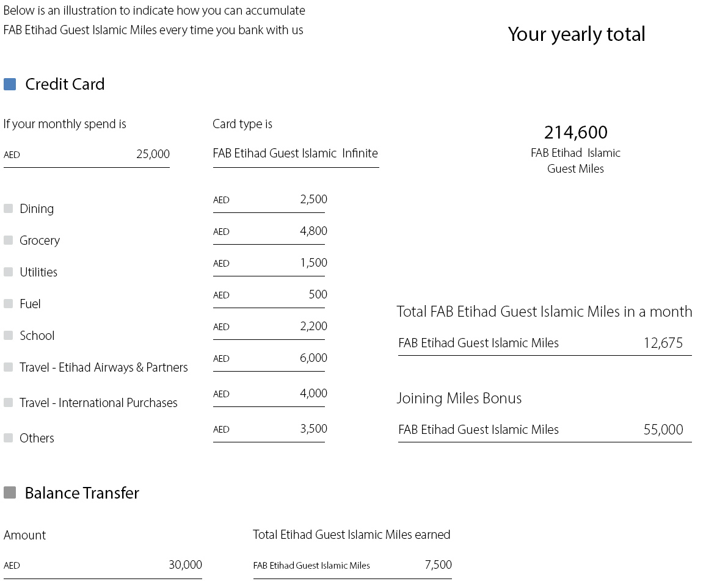Click the gray bullet beside Dining
This screenshot has width=728, height=584.
9,209
